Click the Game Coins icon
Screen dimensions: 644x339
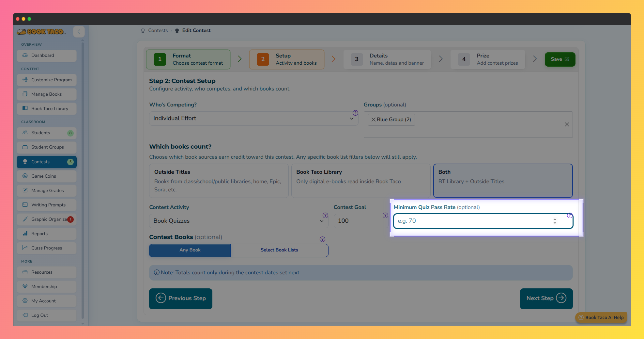tap(25, 176)
